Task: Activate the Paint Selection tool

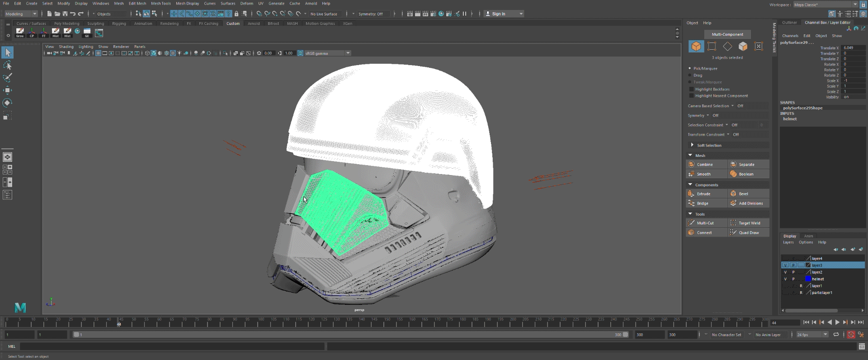Action: tap(7, 78)
